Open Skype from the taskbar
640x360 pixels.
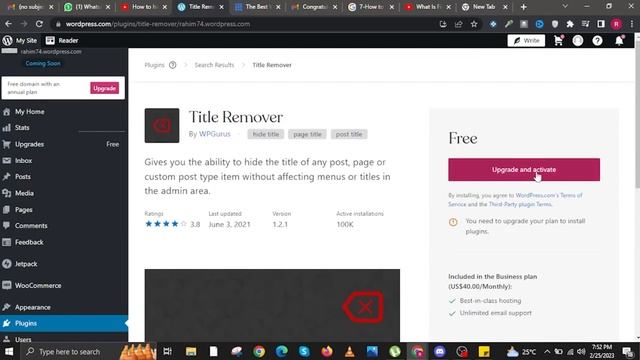coord(304,351)
